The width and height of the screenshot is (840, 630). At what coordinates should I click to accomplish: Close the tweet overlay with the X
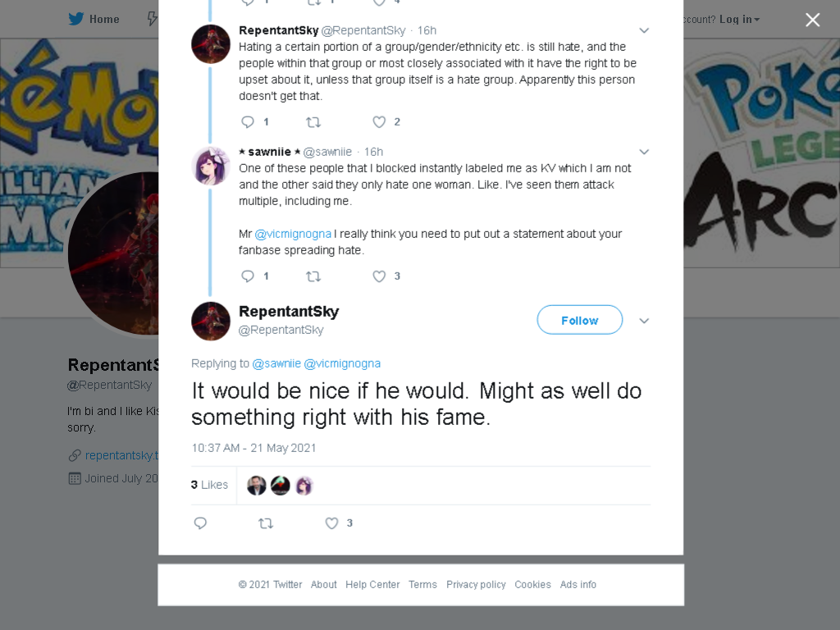(x=813, y=20)
